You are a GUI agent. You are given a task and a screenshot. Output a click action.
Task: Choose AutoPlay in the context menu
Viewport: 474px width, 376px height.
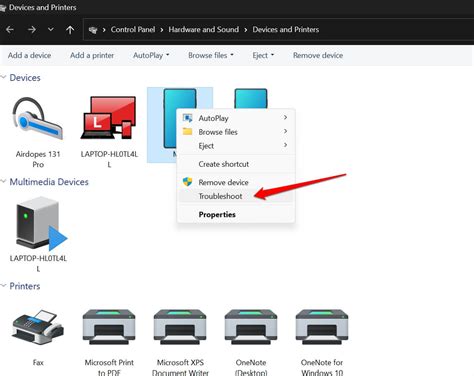(236, 118)
